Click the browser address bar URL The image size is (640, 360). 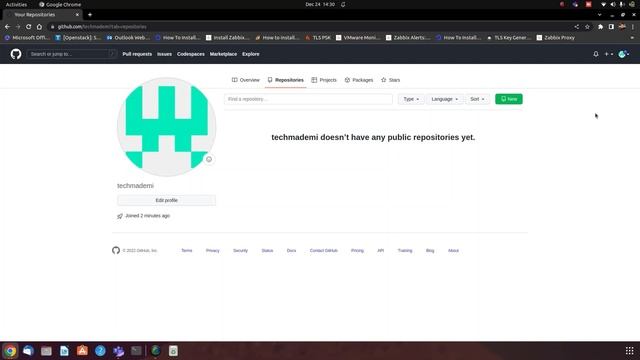click(102, 27)
